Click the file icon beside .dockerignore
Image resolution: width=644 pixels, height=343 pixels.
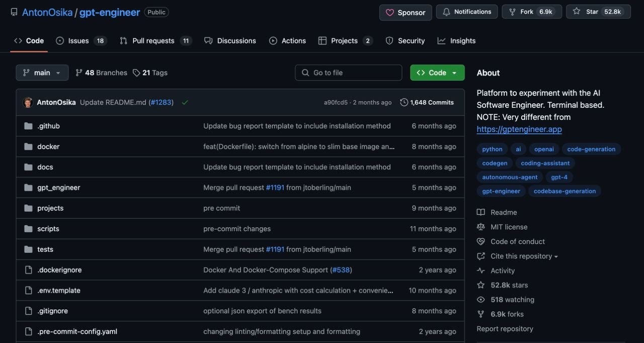tap(28, 270)
